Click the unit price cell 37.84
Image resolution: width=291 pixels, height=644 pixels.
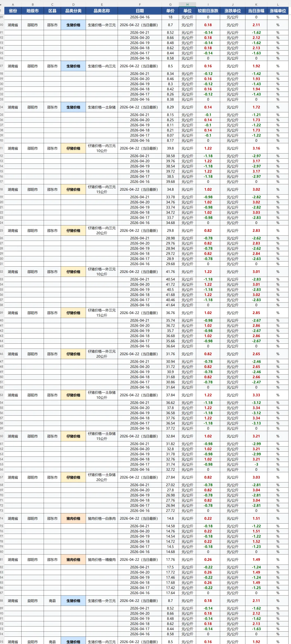coord(170,395)
